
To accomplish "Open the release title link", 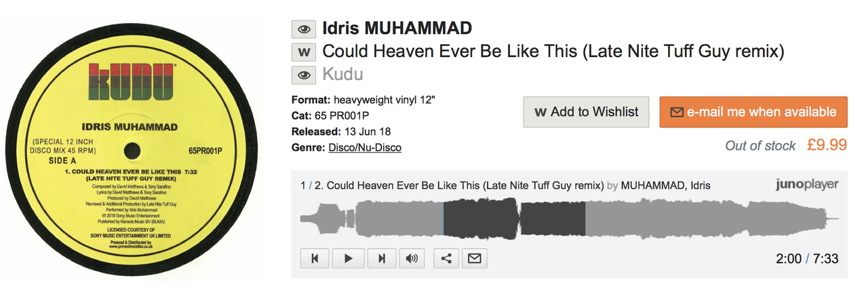I will pyautogui.click(x=553, y=52).
